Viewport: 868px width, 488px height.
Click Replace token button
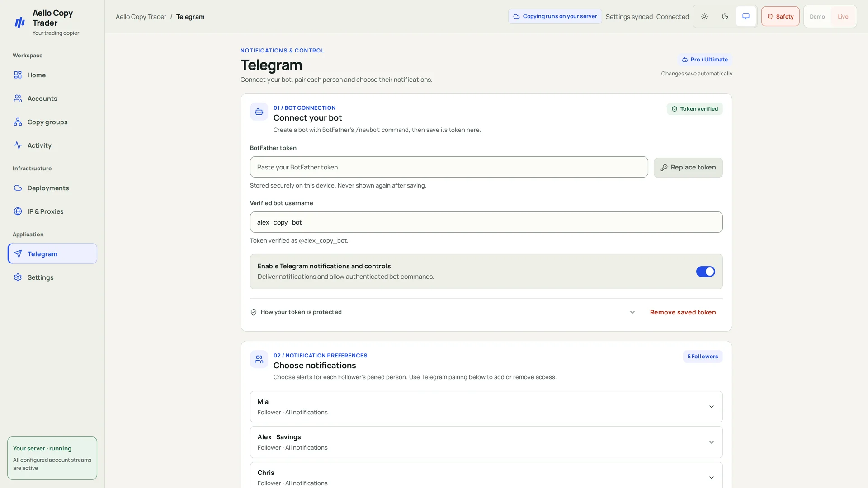pyautogui.click(x=688, y=167)
